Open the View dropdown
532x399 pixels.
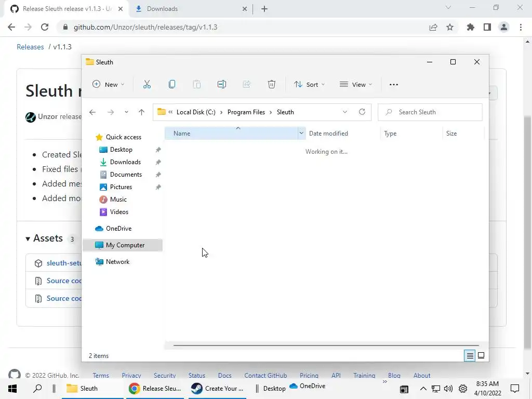tap(356, 85)
